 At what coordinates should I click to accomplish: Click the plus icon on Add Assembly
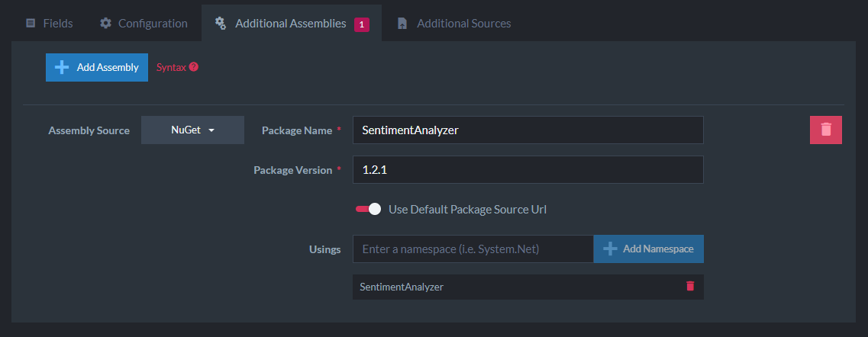click(x=62, y=67)
